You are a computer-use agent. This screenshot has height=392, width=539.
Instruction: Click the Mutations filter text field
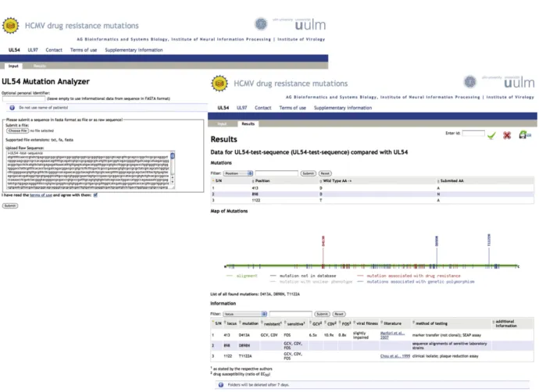[x=277, y=173]
